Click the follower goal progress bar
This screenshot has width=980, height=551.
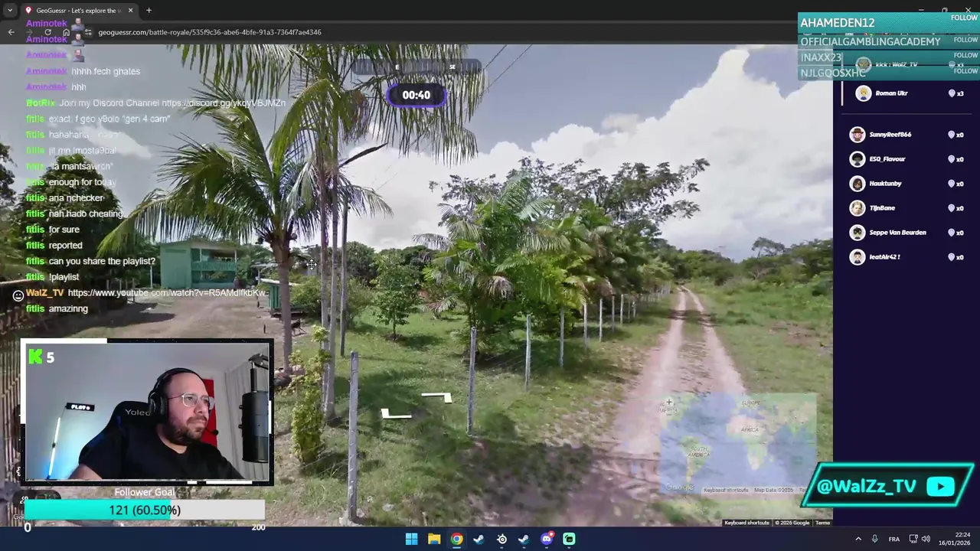(x=145, y=510)
